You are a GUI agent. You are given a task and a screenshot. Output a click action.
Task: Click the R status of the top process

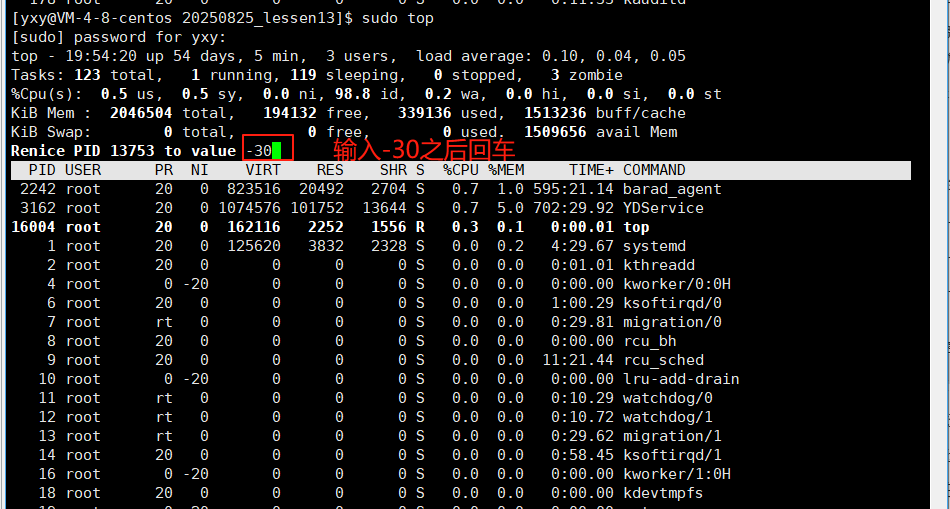coord(420,227)
